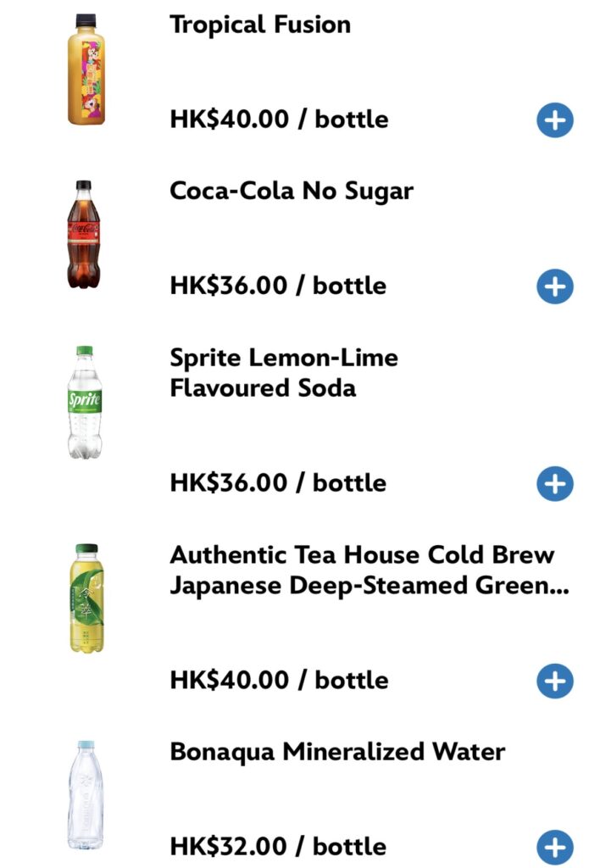This screenshot has height=868, width=600.
Task: Open the Bonaqua water bottle image
Action: click(86, 795)
